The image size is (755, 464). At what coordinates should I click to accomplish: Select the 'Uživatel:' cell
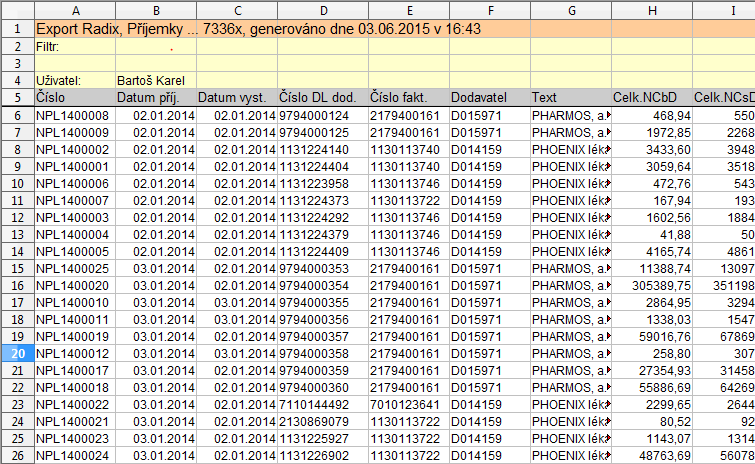74,80
